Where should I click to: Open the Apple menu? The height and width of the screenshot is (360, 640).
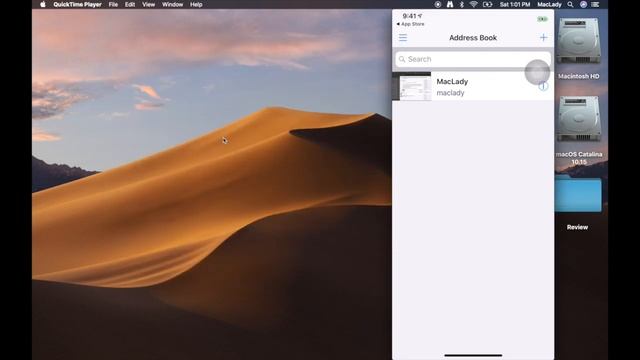click(x=43, y=4)
